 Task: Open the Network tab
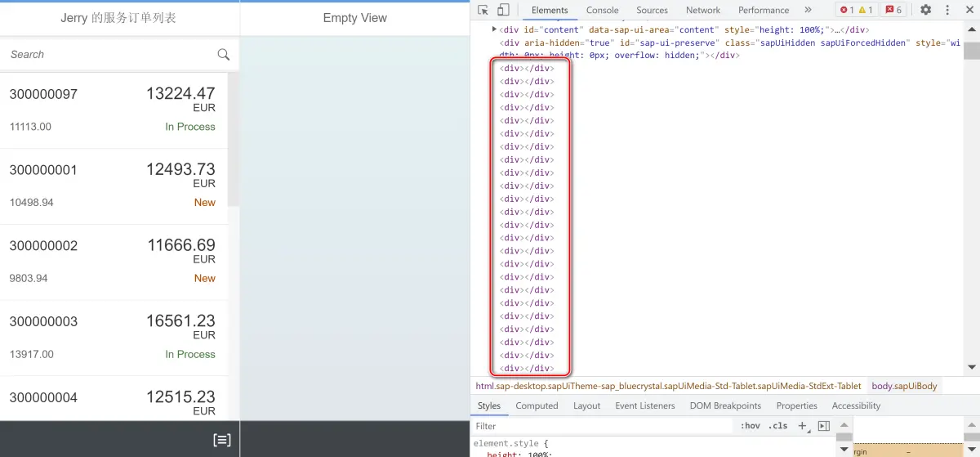pyautogui.click(x=703, y=10)
